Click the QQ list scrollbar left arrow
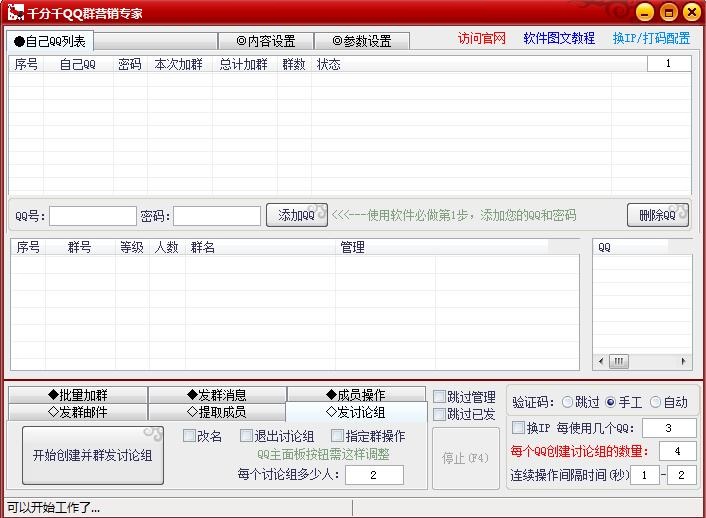Screen dimensions: 706x518 coord(601,361)
